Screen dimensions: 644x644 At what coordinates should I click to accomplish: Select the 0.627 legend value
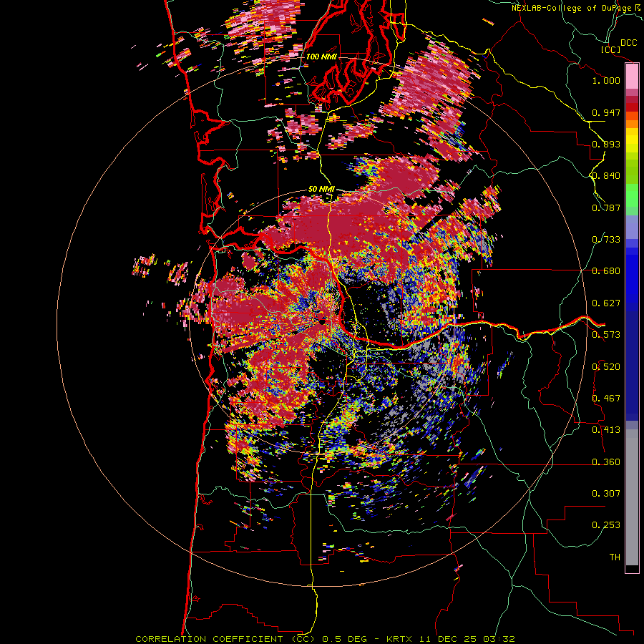tap(606, 303)
